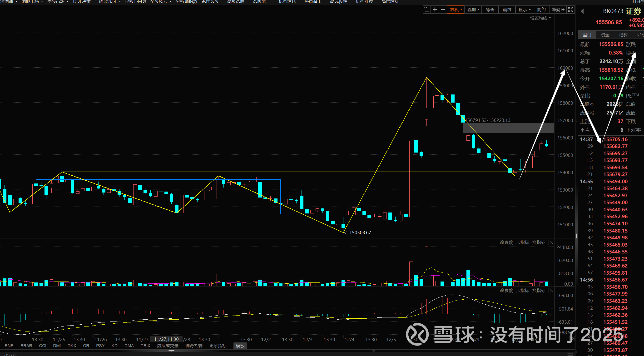This screenshot has height=356, width=644.
Task: Click panel collapse handle right of chart
Action: (576, 236)
